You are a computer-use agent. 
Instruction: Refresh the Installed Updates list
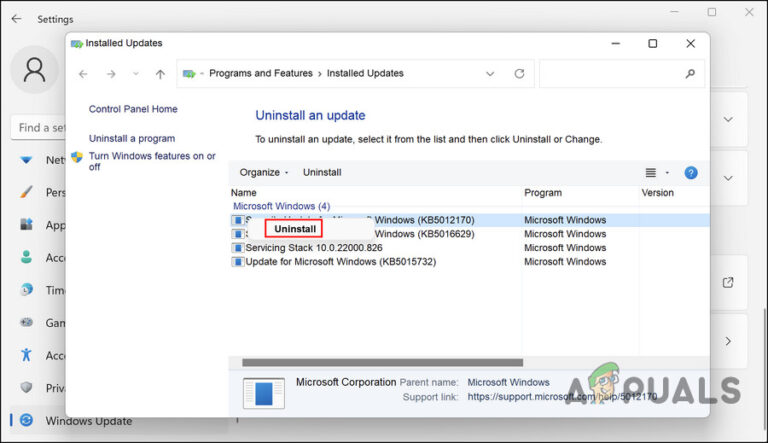point(519,74)
